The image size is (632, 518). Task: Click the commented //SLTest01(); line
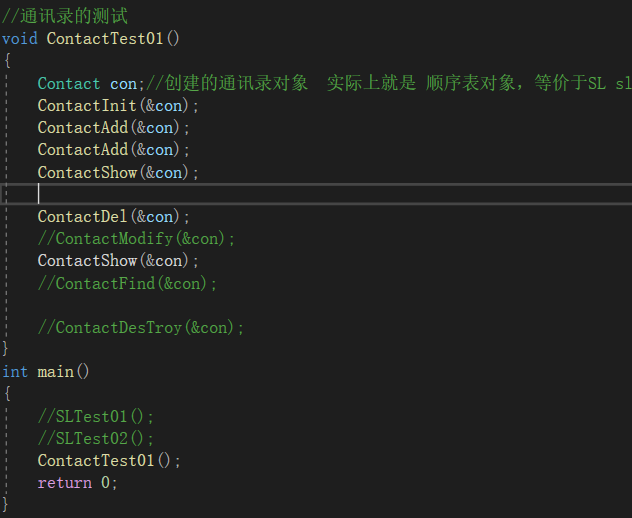click(x=96, y=416)
